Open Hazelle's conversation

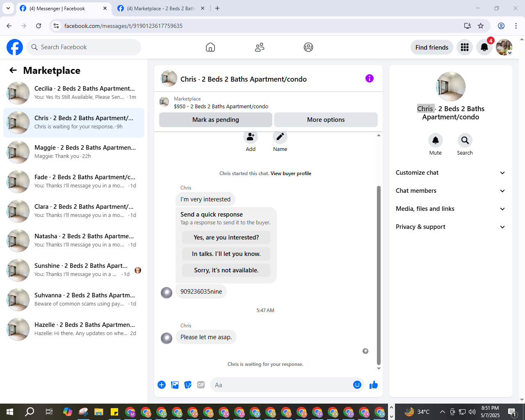(74, 329)
